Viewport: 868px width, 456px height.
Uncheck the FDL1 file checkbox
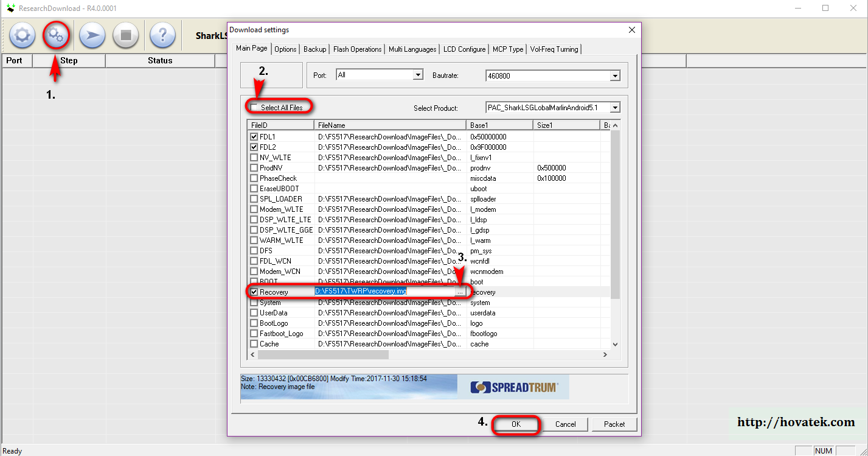(x=254, y=137)
